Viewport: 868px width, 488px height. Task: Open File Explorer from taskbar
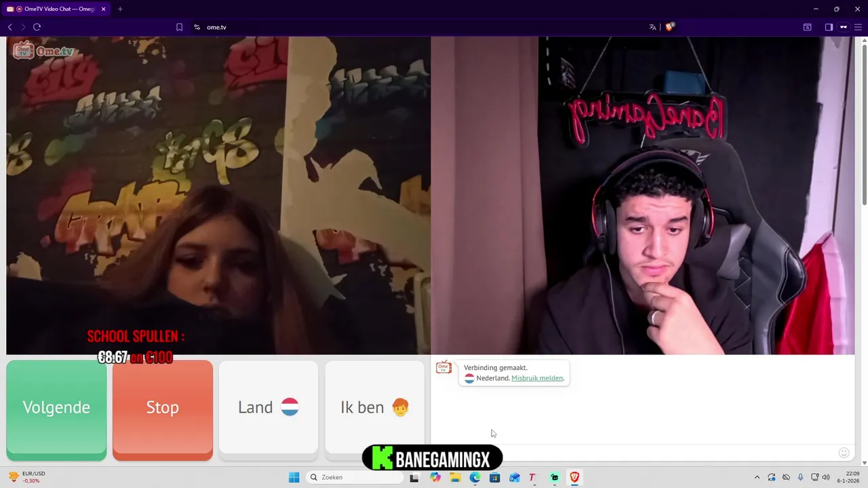tap(455, 477)
